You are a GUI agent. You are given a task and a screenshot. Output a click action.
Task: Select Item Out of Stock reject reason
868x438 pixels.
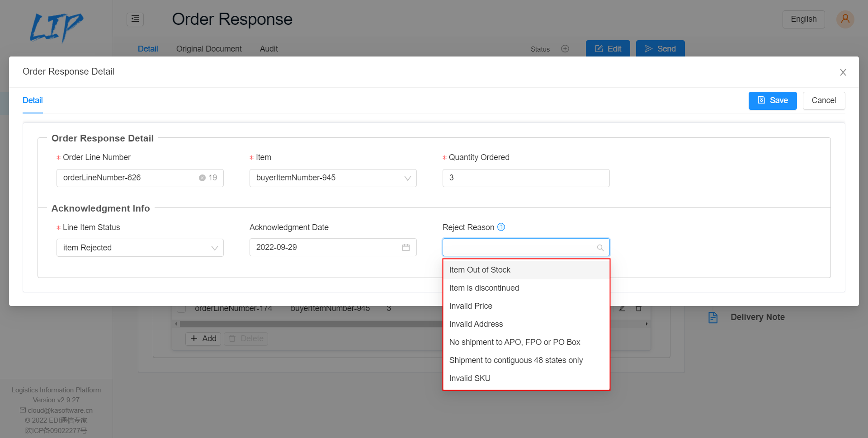coord(480,269)
